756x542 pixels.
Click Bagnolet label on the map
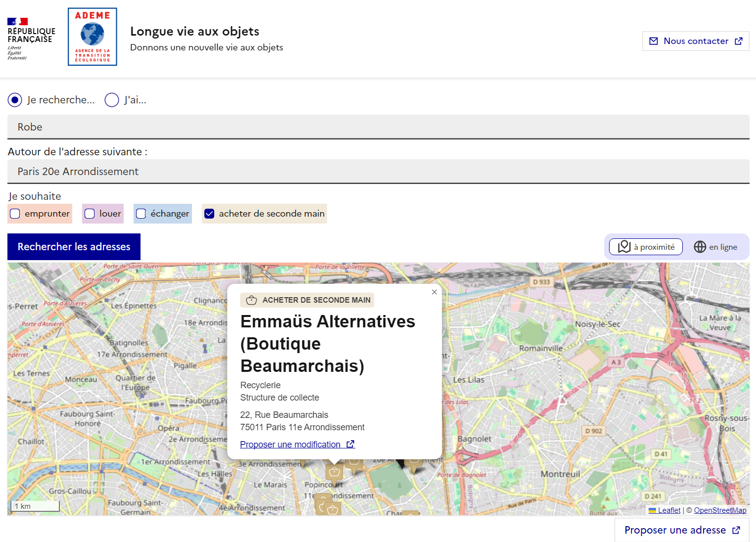[474, 439]
